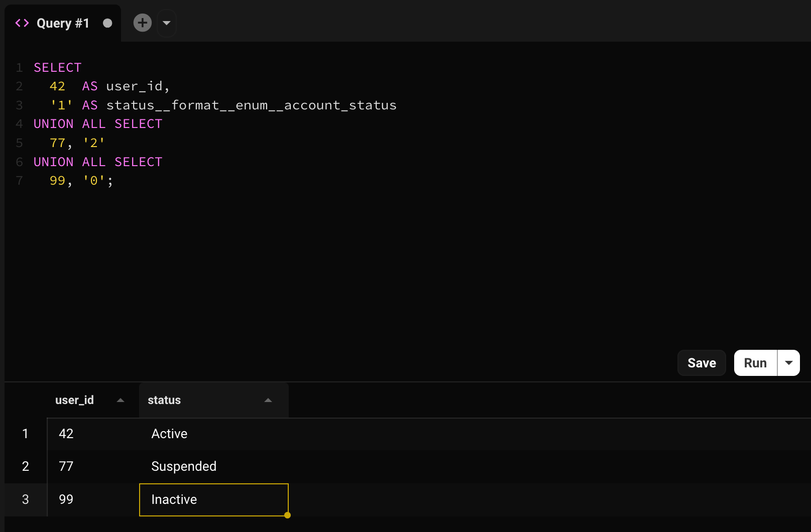Place cursor on line 1 SELECT keyword
The width and height of the screenshot is (811, 532).
(57, 68)
